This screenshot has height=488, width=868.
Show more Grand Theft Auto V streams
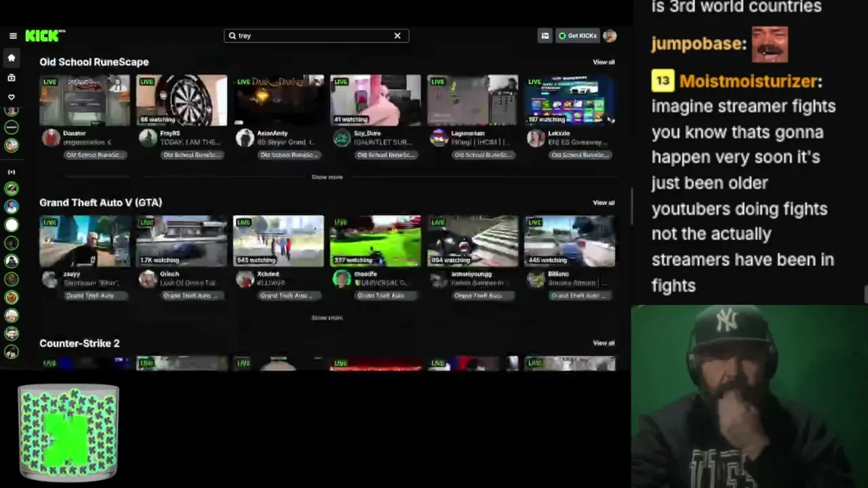pos(327,317)
